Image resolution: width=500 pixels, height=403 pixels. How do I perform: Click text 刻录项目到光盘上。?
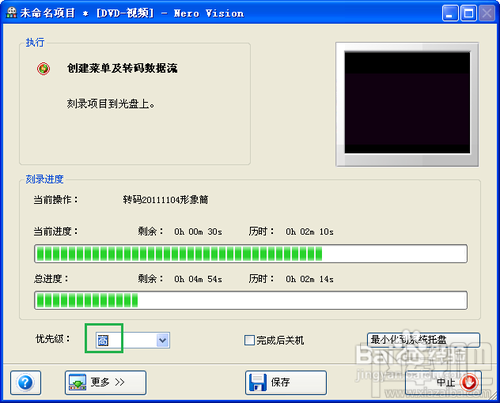click(111, 104)
